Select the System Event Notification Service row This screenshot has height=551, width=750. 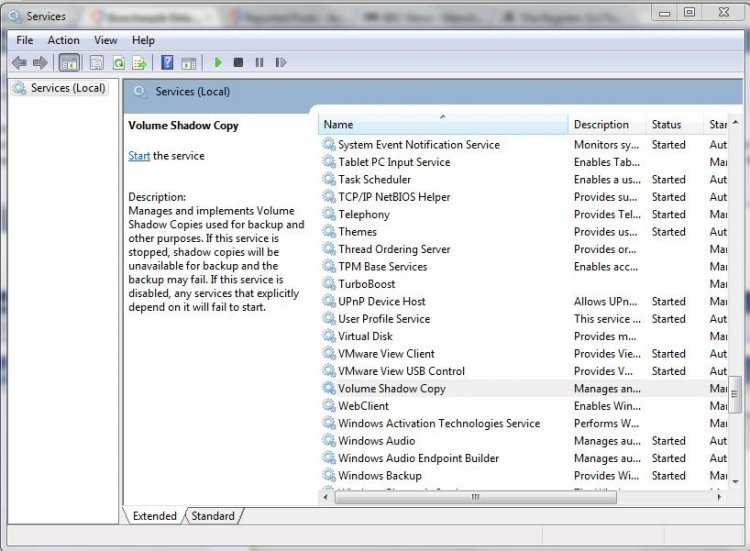pos(524,144)
